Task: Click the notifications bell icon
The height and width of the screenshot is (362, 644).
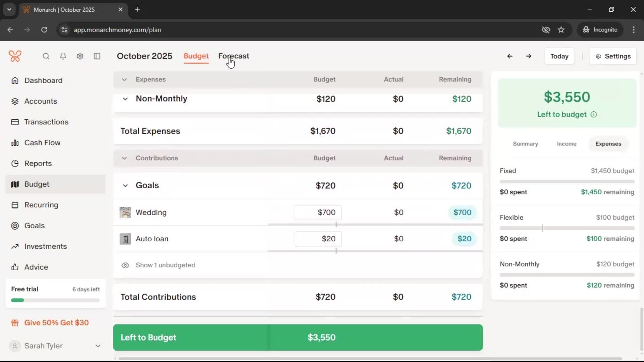Action: [63, 56]
